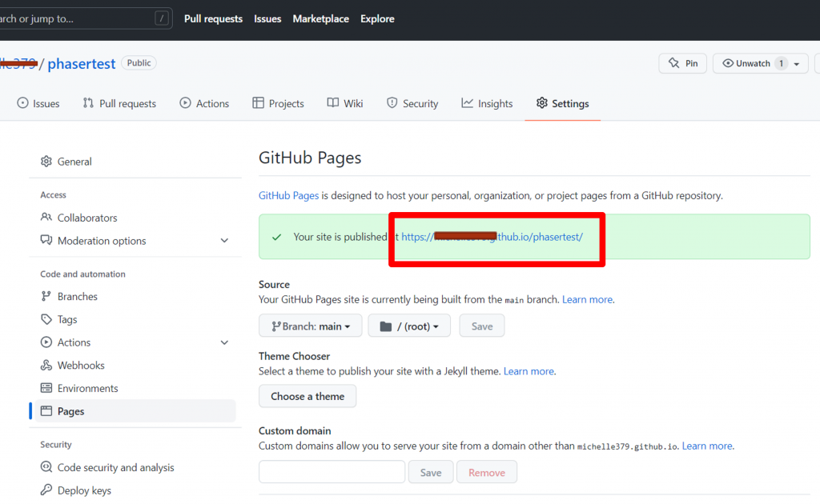Click the play icon beside sidebar Actions
Screen dimensions: 820x504
coord(46,342)
